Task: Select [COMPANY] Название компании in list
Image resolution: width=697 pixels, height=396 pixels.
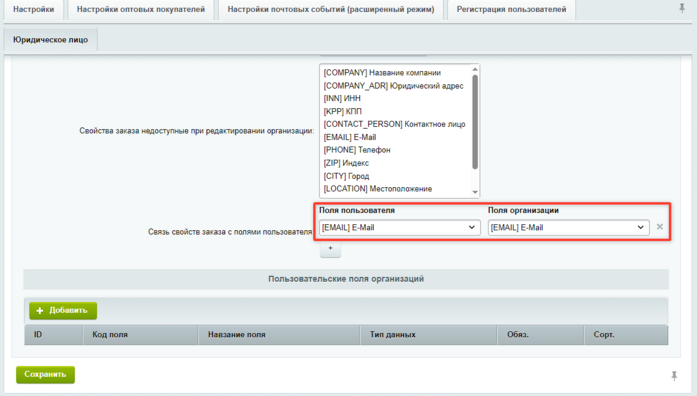Action: pyautogui.click(x=395, y=73)
